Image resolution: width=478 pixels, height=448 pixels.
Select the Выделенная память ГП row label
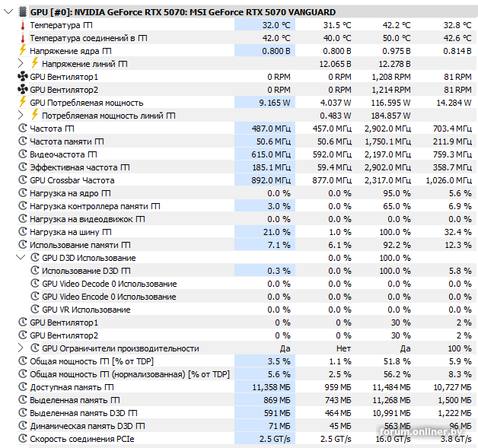75,400
